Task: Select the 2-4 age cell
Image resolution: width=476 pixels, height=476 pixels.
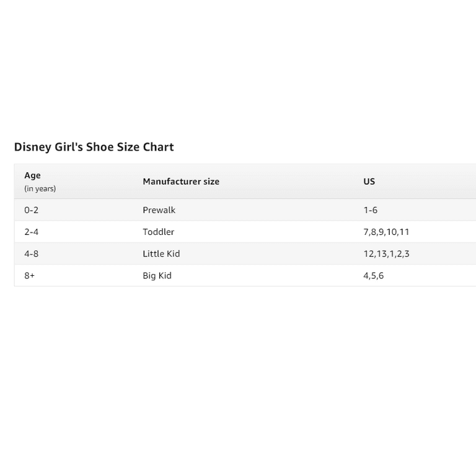Action: coord(31,232)
